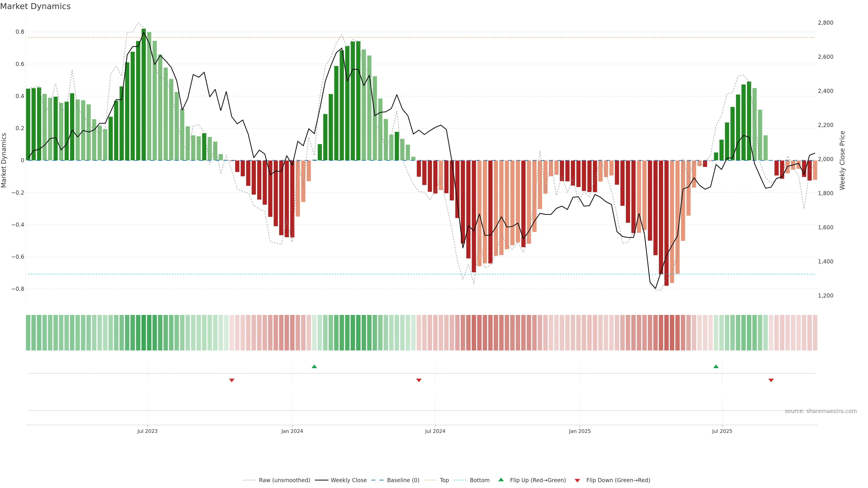Toggle the Weekly Close legend entry
The image size is (868, 488).
click(348, 480)
